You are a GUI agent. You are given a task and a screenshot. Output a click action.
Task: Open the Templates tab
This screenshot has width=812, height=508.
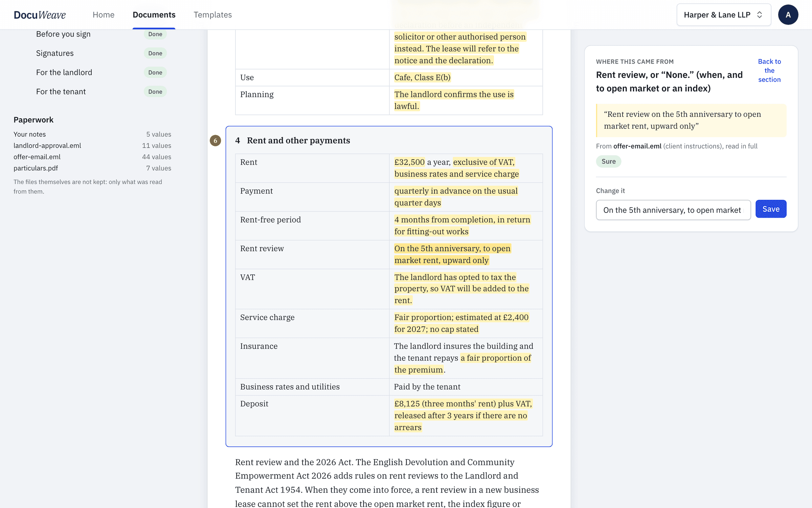(212, 15)
